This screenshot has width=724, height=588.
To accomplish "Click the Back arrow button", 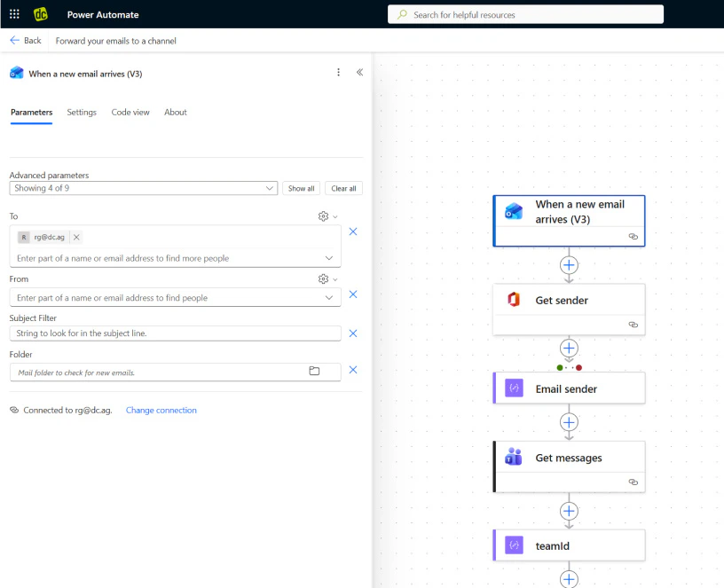I will (26, 41).
